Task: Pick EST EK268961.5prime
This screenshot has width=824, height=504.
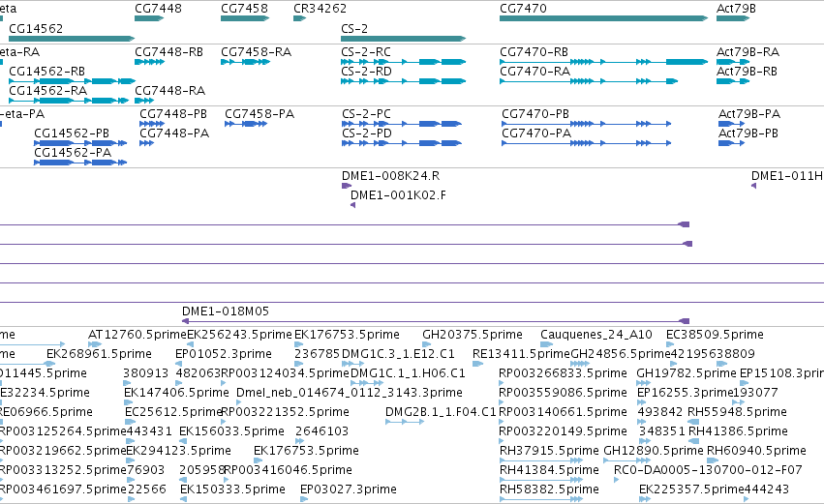Action: click(x=99, y=354)
